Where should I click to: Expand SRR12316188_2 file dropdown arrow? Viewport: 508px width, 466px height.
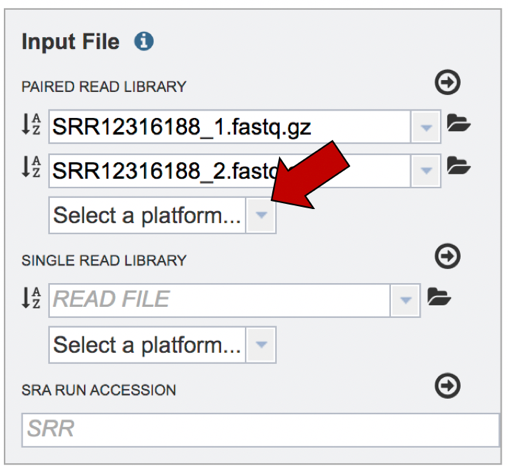click(x=426, y=171)
